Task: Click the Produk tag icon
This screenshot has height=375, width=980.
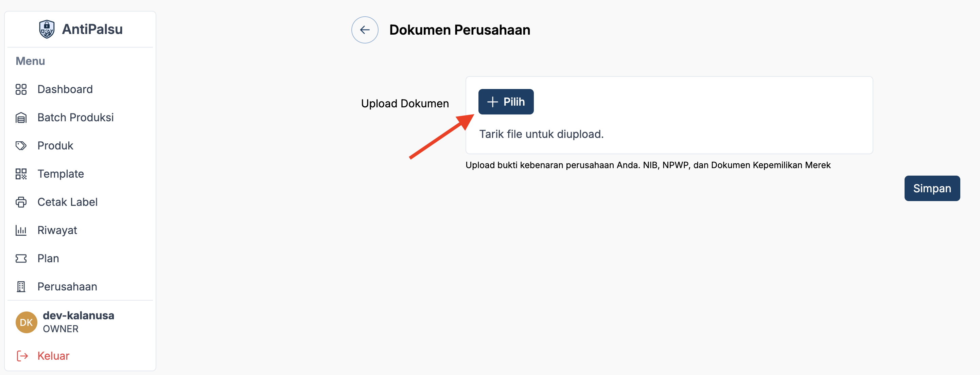Action: (x=21, y=146)
